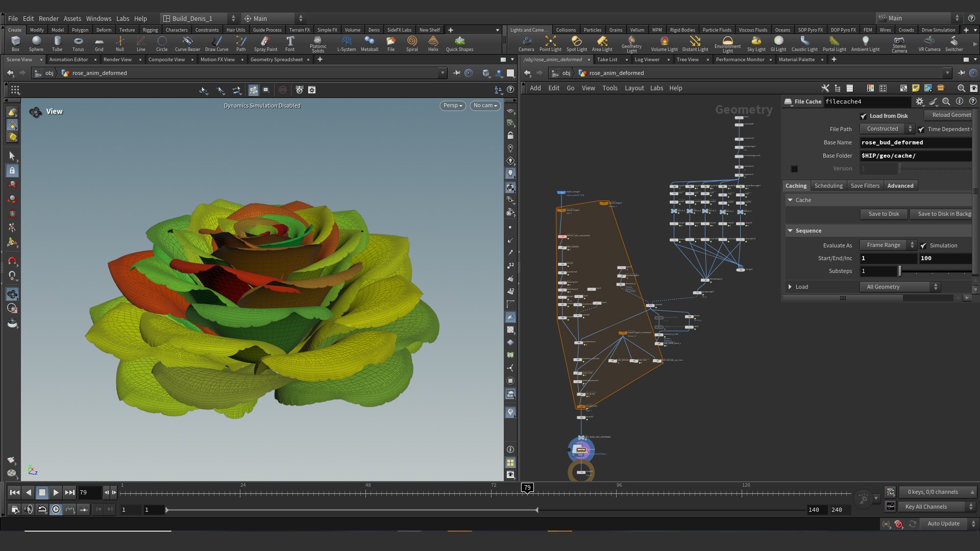Add a Spot Light from shelf
This screenshot has height=551, width=980.
click(577, 43)
